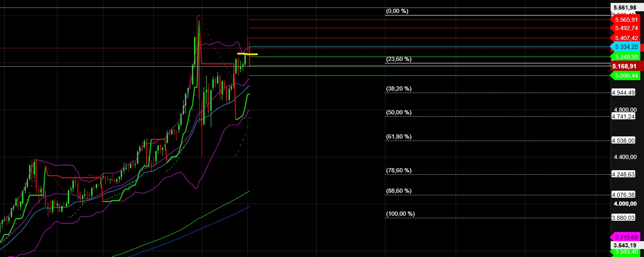
Task: Click the dark red 5.168,91 current price label
Action: [x=626, y=66]
